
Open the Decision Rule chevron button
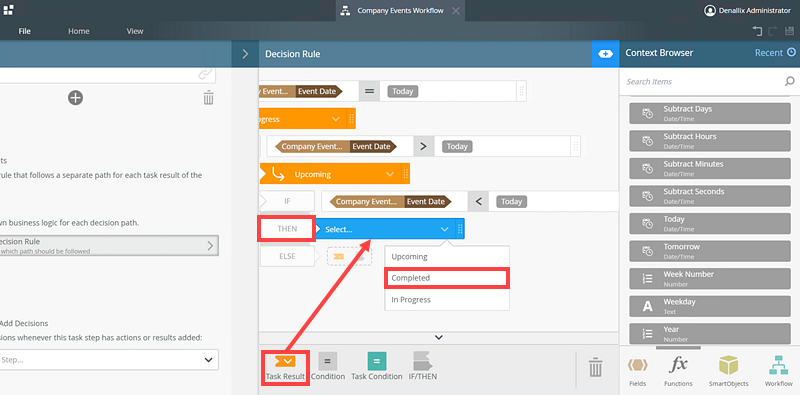click(x=210, y=245)
